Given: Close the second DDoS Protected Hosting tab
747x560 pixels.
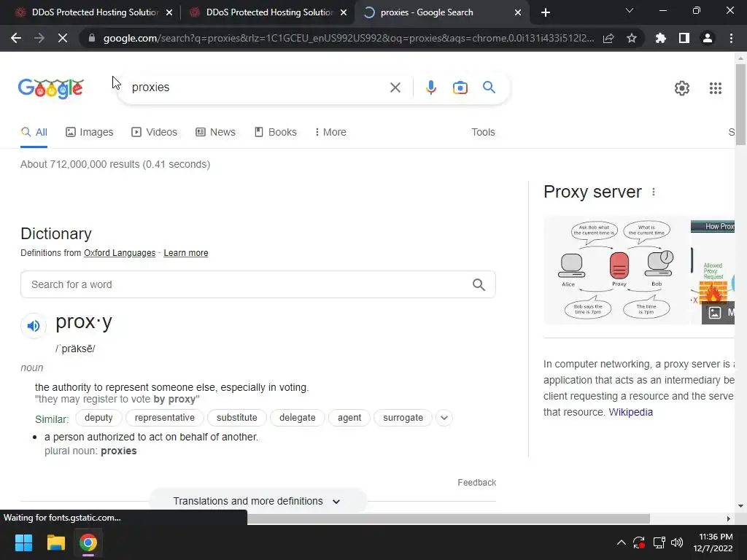Looking at the screenshot, I should (344, 13).
